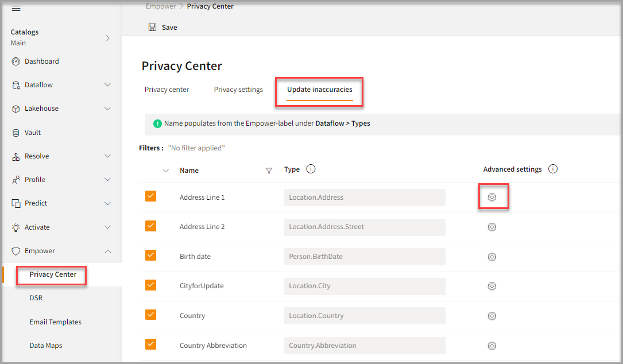623x364 pixels.
Task: Expand the Dataflow sidebar section
Action: pyautogui.click(x=107, y=85)
